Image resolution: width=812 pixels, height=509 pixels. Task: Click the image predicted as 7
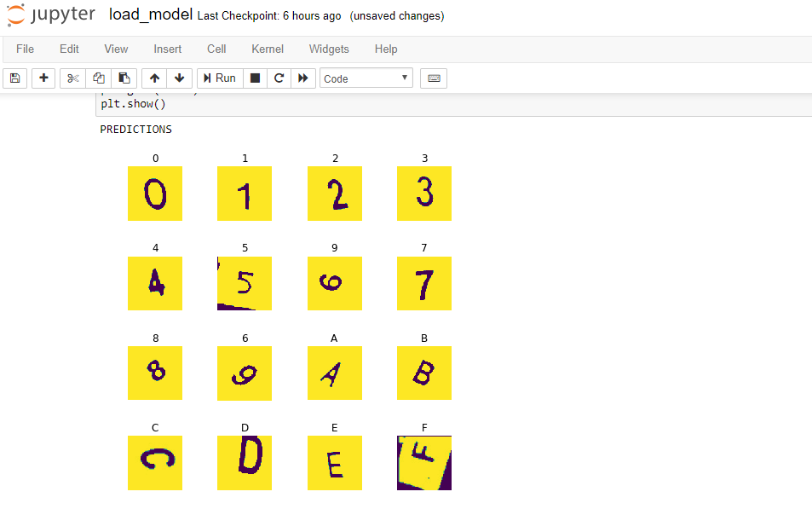coord(424,284)
